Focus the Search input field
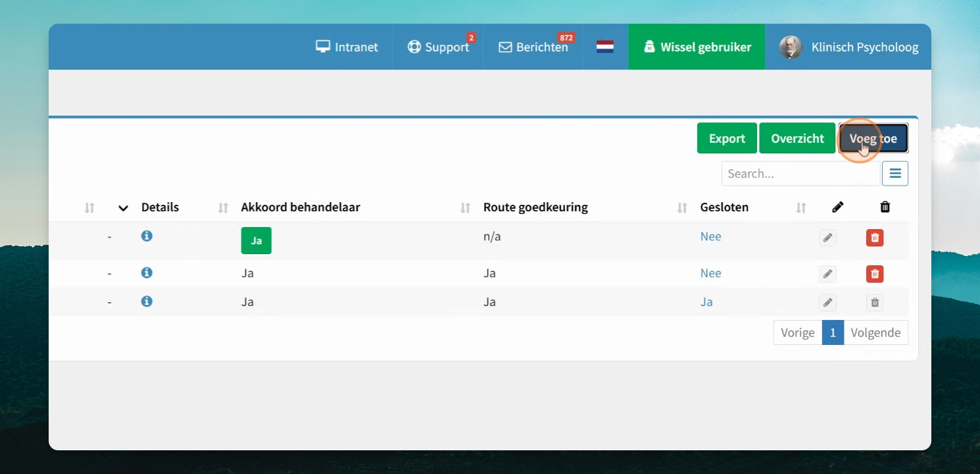Viewport: 980px width, 474px height. pyautogui.click(x=800, y=174)
